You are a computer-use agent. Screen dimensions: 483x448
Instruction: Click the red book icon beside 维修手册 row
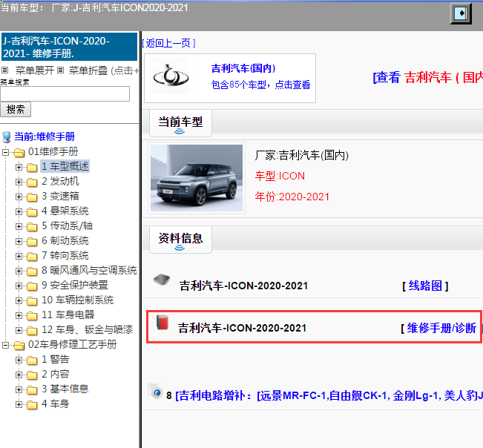coord(162,323)
